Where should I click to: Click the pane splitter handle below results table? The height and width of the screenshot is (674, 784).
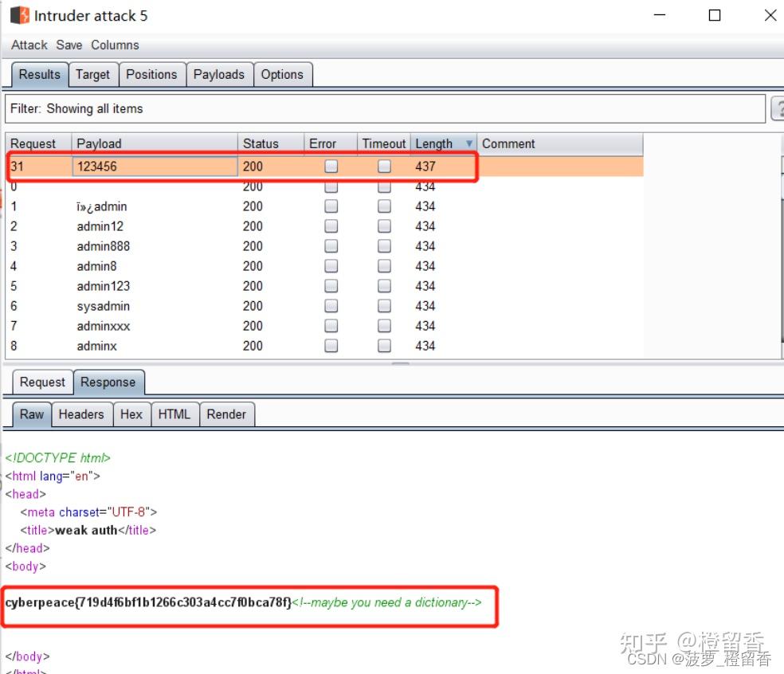tap(400, 363)
